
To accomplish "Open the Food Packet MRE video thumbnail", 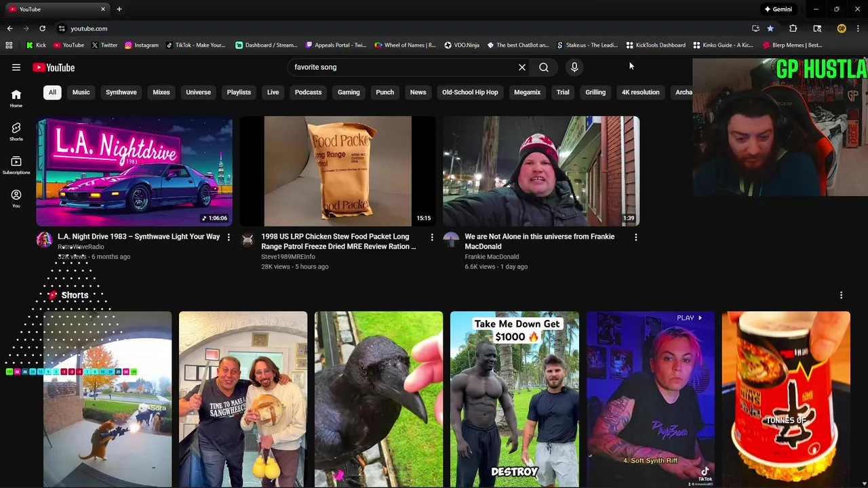I will tap(338, 171).
